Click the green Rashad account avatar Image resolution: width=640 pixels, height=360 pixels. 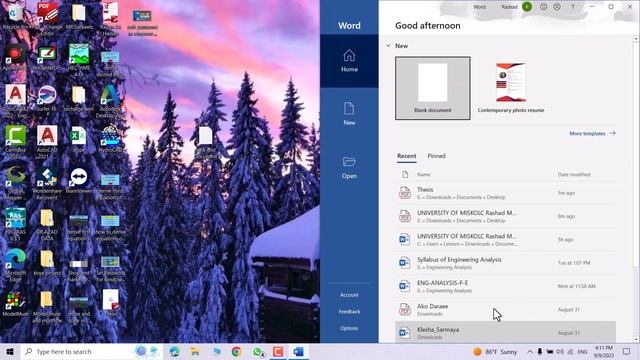click(527, 7)
